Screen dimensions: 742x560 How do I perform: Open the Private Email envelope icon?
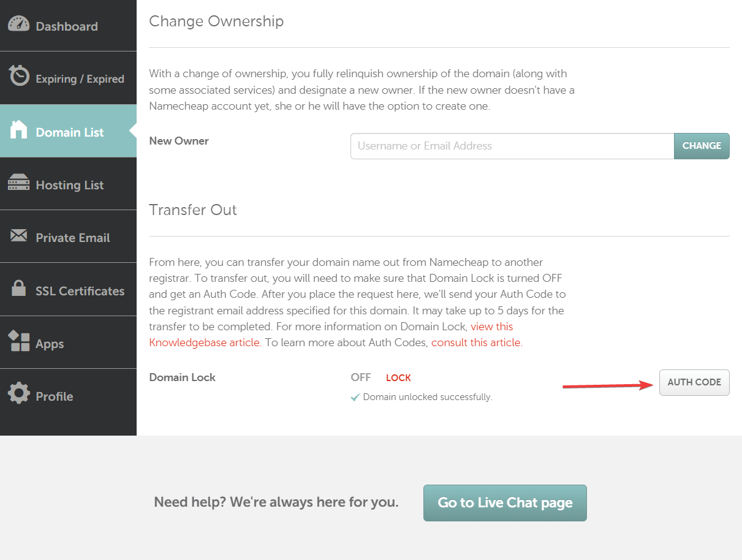(19, 235)
